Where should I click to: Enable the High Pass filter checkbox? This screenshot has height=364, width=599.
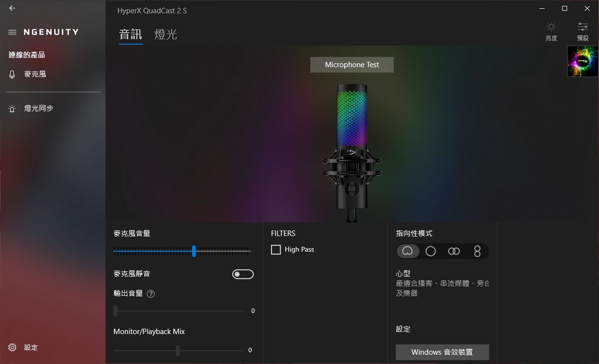pyautogui.click(x=276, y=250)
